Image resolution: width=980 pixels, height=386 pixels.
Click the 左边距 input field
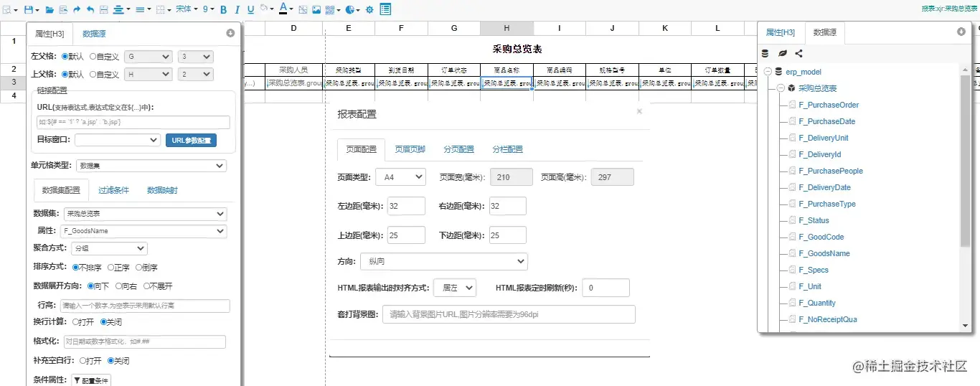point(407,206)
